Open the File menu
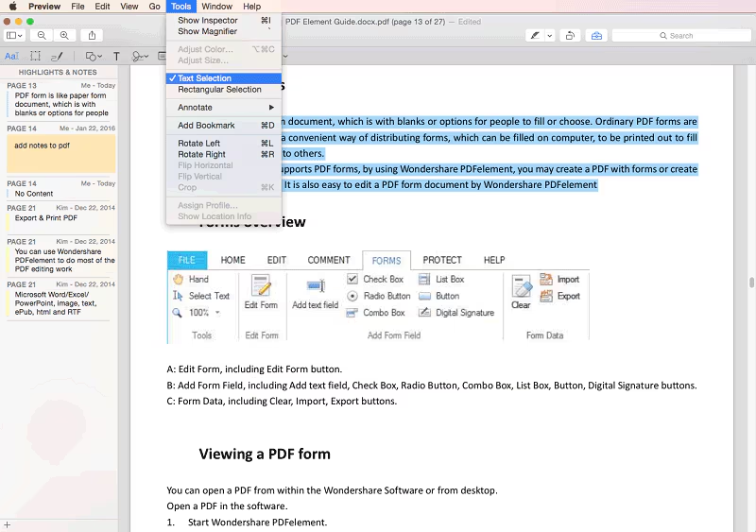This screenshot has height=532, width=756. click(x=77, y=7)
